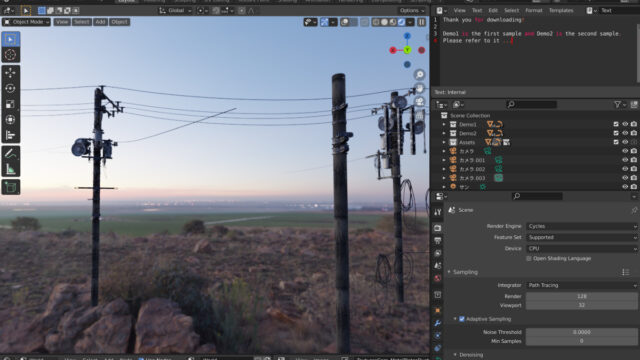Viewport: 640px width, 360px height.
Task: Open the viewport Object menu
Action: [120, 22]
